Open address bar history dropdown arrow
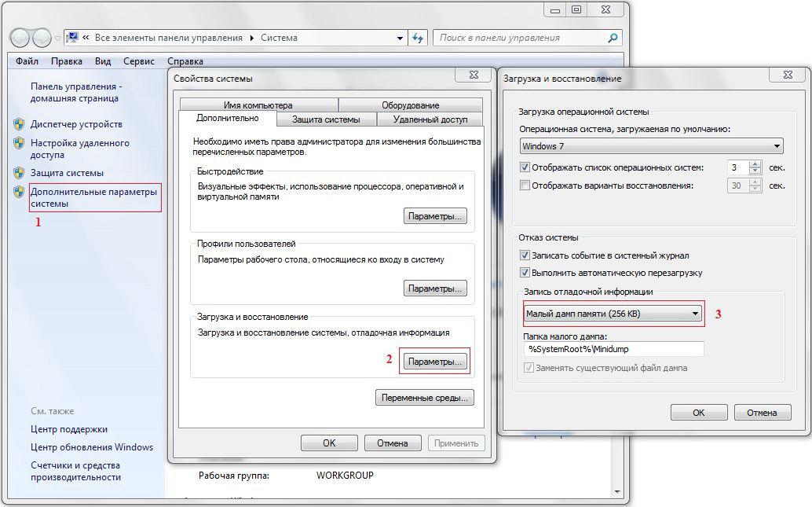Viewport: 812px width, 507px height. (x=399, y=38)
